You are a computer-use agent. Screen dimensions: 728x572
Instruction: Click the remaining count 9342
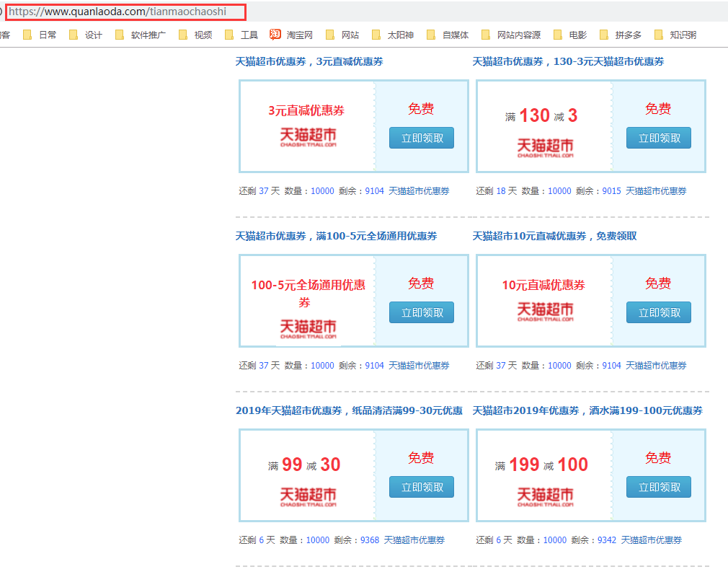coord(607,540)
